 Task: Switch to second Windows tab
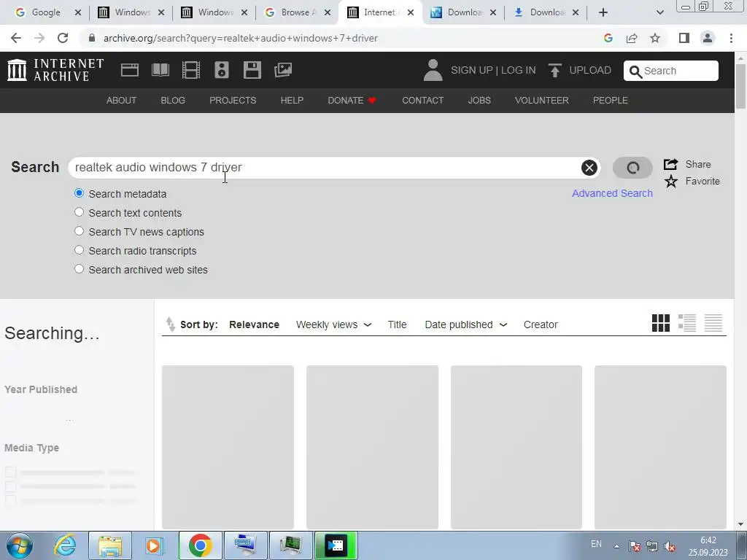click(215, 12)
